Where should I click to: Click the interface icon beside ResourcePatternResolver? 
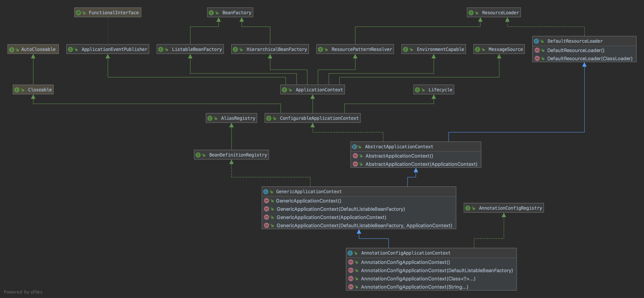pos(321,49)
